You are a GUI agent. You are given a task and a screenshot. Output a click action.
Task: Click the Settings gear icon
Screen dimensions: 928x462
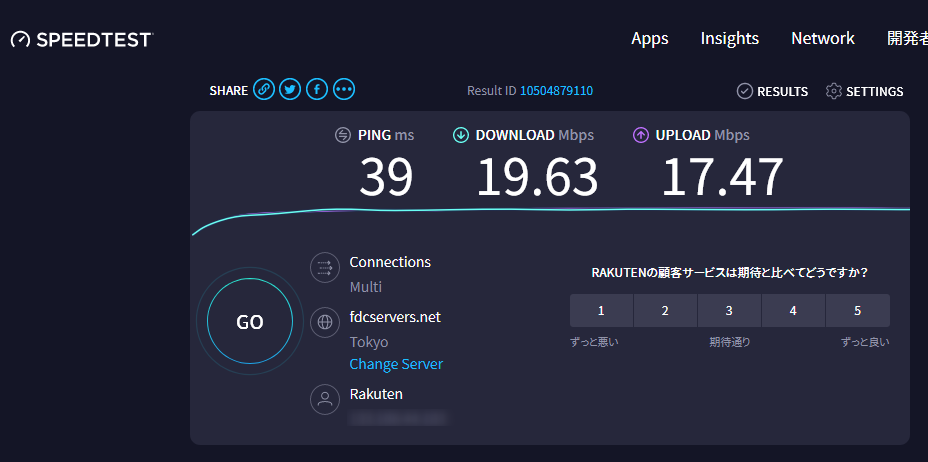[834, 91]
